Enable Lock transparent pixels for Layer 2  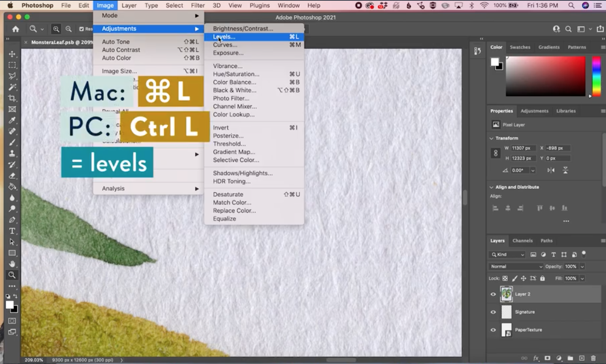tap(505, 278)
